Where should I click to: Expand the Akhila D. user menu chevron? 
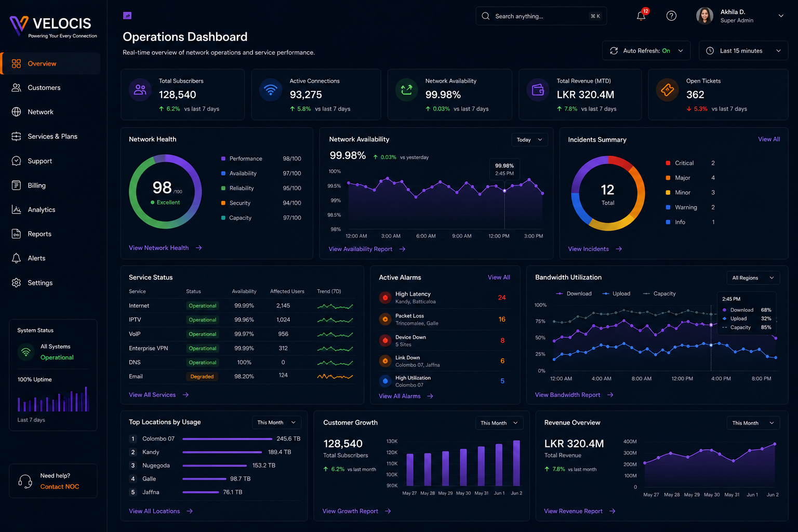(x=780, y=16)
